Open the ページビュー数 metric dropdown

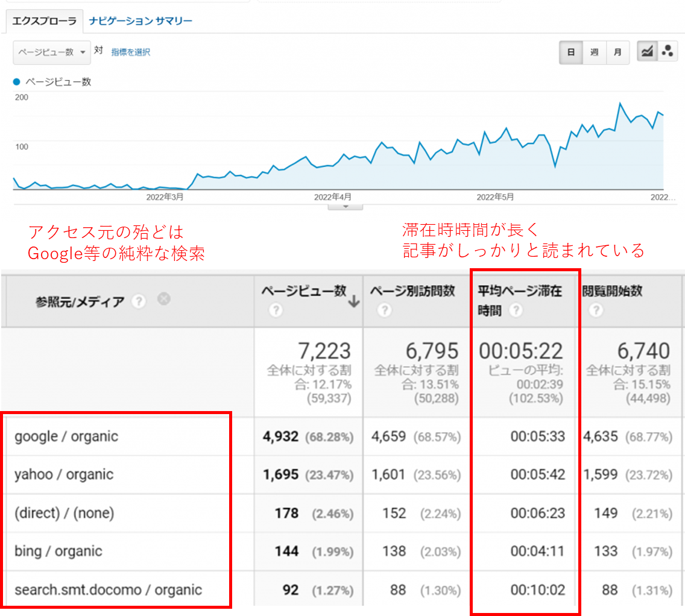coord(52,52)
